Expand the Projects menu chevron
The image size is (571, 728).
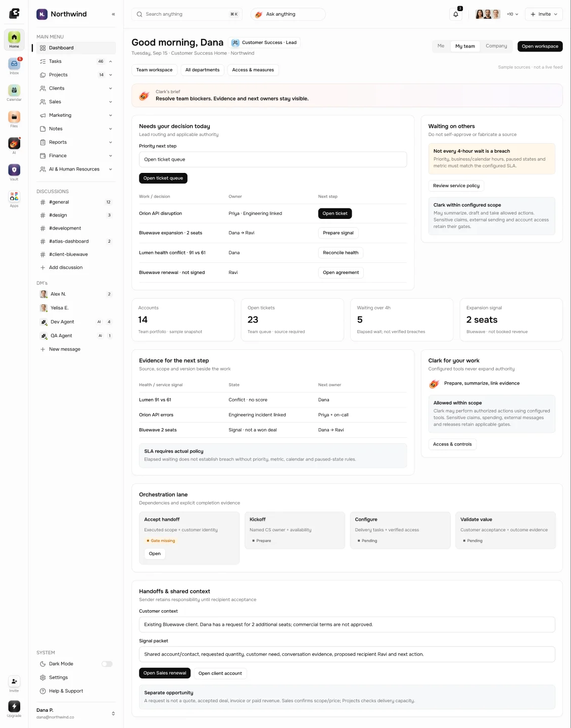pos(111,75)
